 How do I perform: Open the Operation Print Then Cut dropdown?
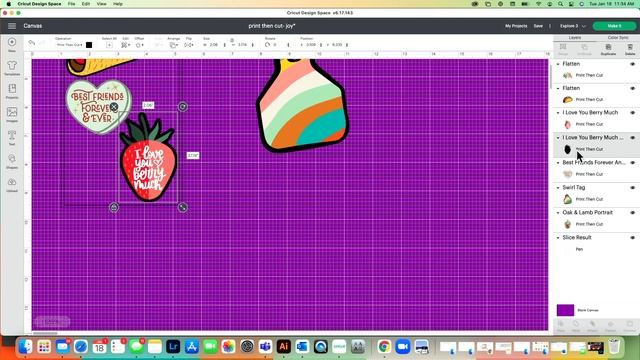(69, 45)
